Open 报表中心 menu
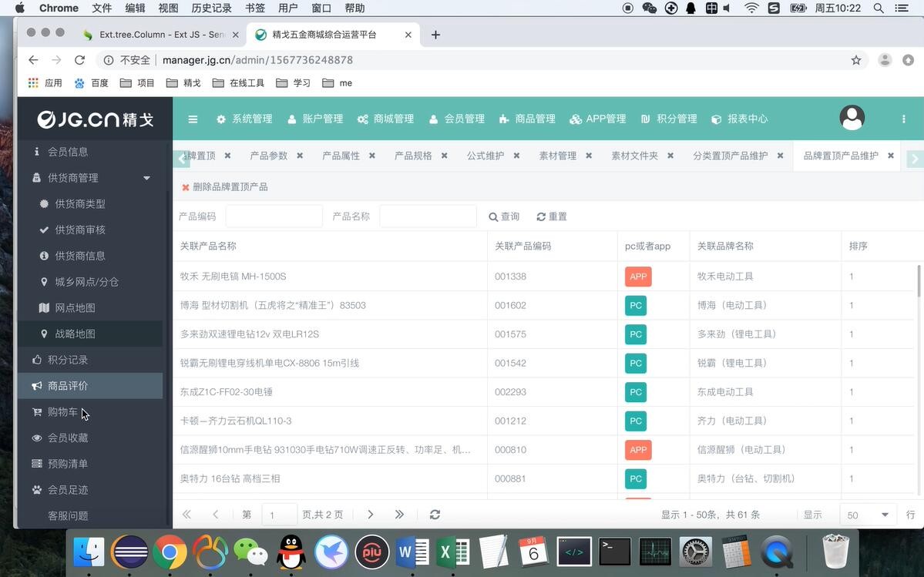The width and height of the screenshot is (924, 577). pyautogui.click(x=740, y=119)
